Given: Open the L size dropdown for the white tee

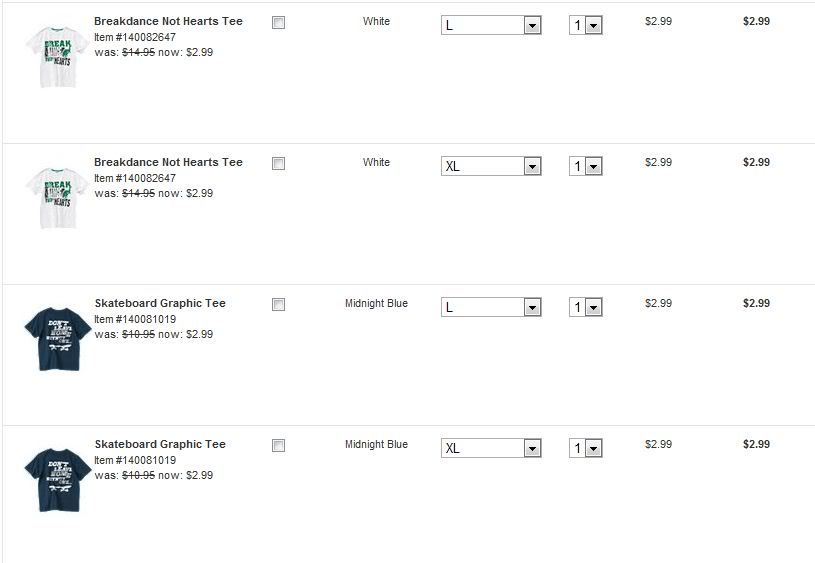Looking at the screenshot, I should click(491, 25).
